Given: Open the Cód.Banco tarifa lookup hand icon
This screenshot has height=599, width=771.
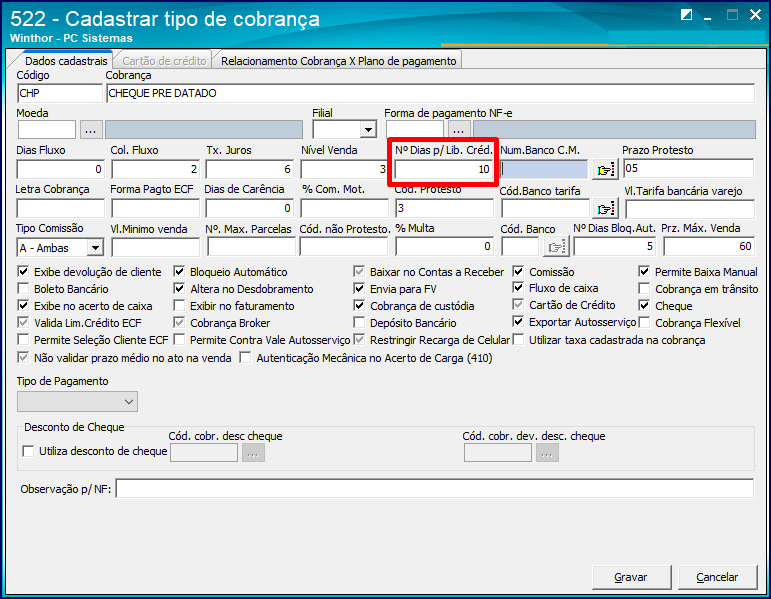Looking at the screenshot, I should coord(605,209).
